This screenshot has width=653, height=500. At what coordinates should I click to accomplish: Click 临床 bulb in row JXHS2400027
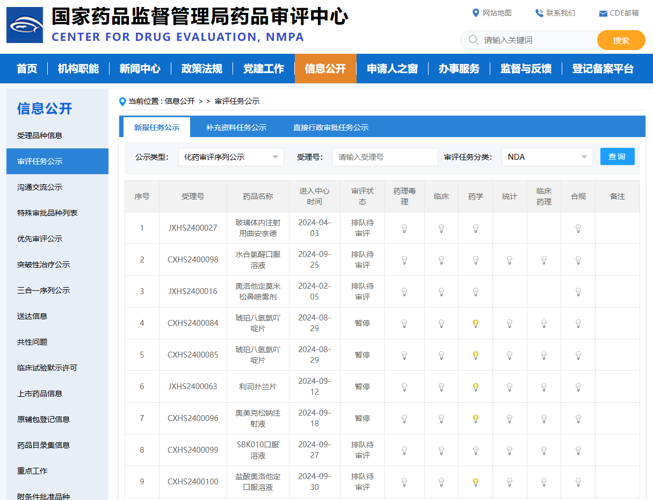(x=441, y=228)
